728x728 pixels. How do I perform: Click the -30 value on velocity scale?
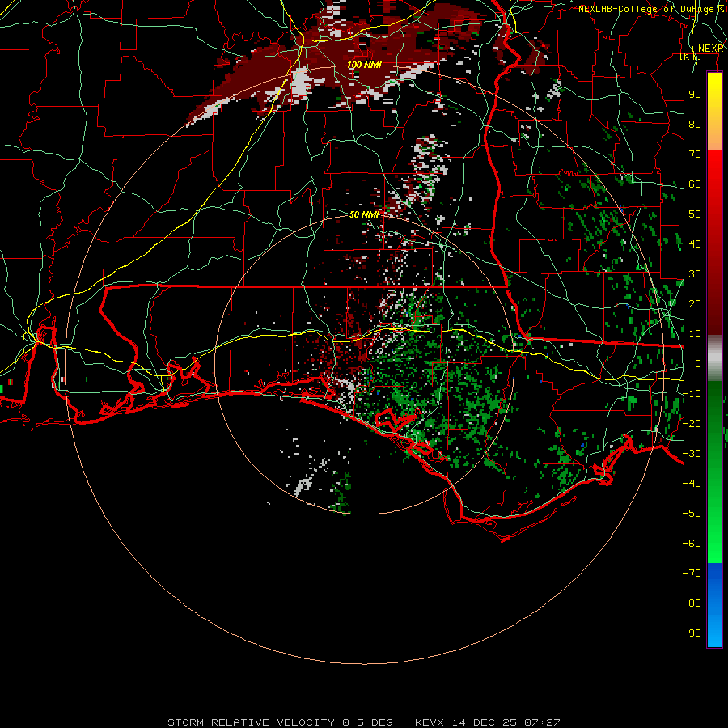692,454
